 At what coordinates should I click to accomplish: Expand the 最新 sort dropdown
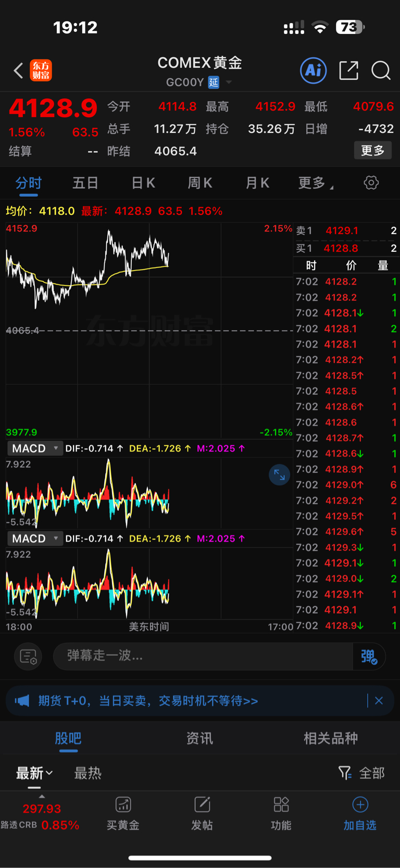click(x=34, y=773)
